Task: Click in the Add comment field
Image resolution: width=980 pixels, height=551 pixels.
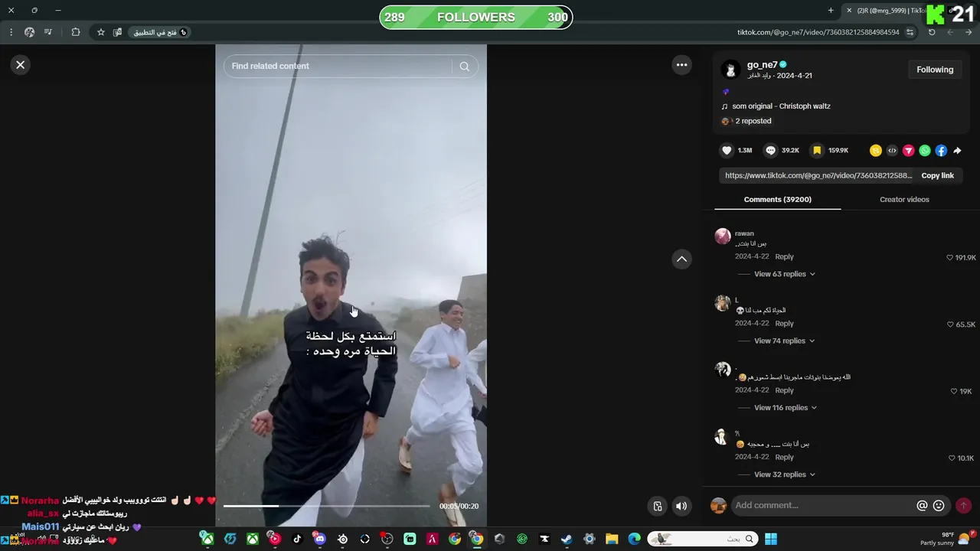Action: 822,505
